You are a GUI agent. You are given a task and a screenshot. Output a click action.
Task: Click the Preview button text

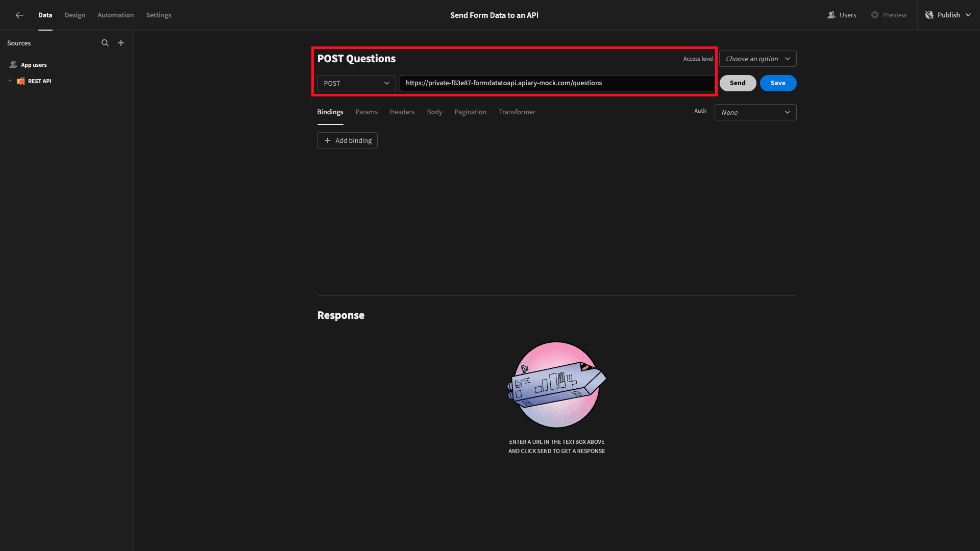click(895, 15)
